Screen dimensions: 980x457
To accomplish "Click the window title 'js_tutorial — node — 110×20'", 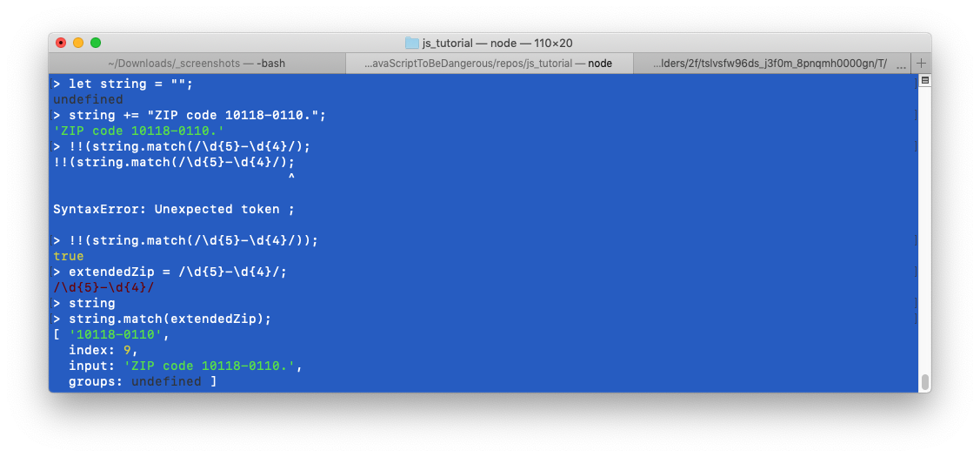I will 497,44.
